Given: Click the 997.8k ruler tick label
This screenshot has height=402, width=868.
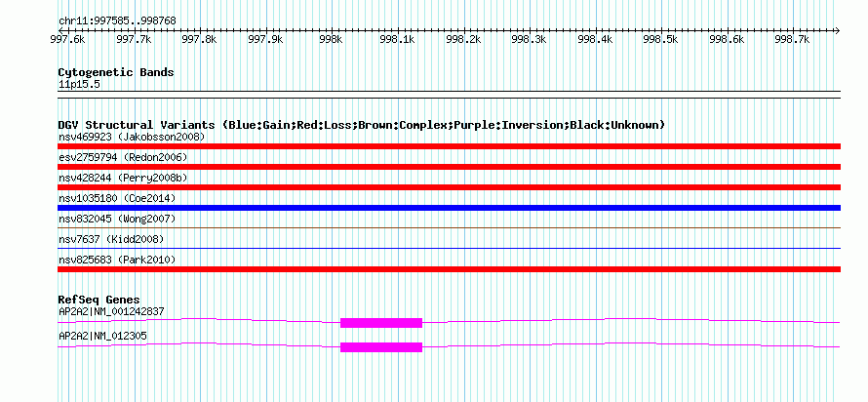Looking at the screenshot, I should (x=199, y=40).
